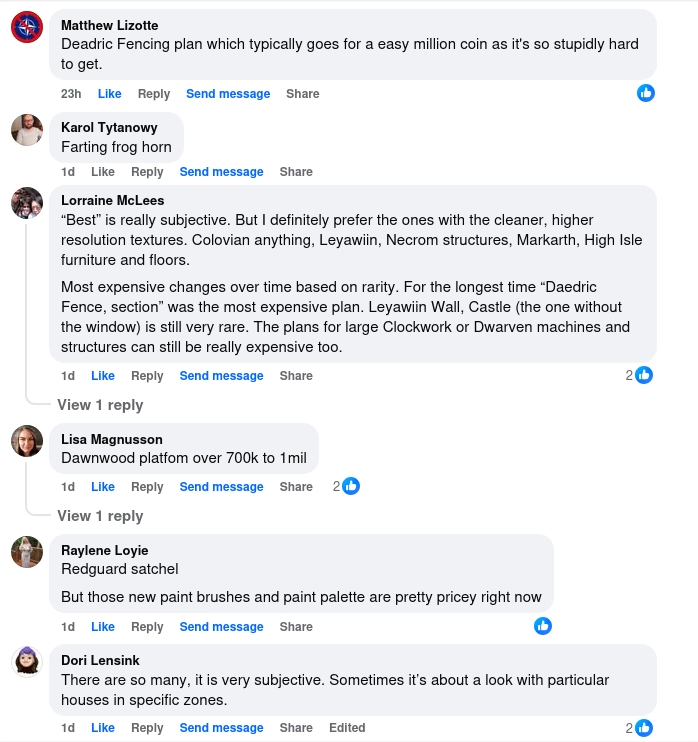Expand the reply under Lorraine McLees' comment
The image size is (698, 742).
click(100, 405)
